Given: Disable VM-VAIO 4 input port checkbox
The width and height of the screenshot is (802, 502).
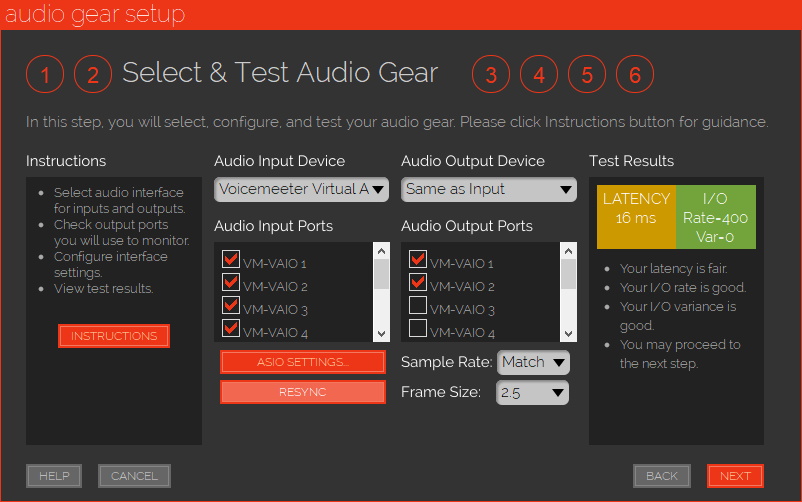Looking at the screenshot, I should coord(231,329).
